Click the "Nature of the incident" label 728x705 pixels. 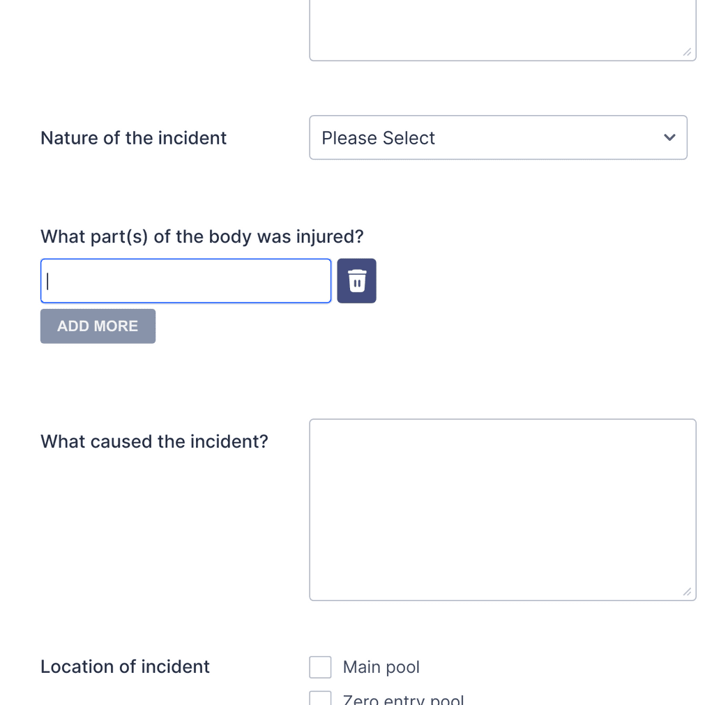(133, 138)
